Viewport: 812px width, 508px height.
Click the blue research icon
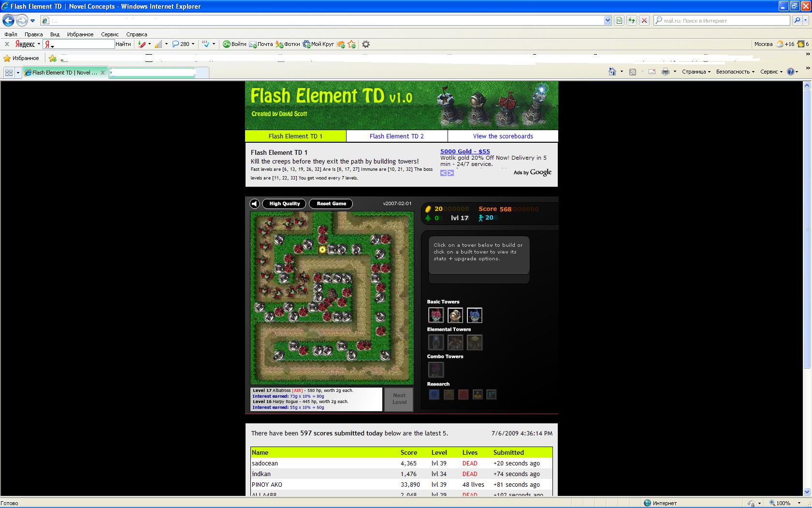click(434, 394)
